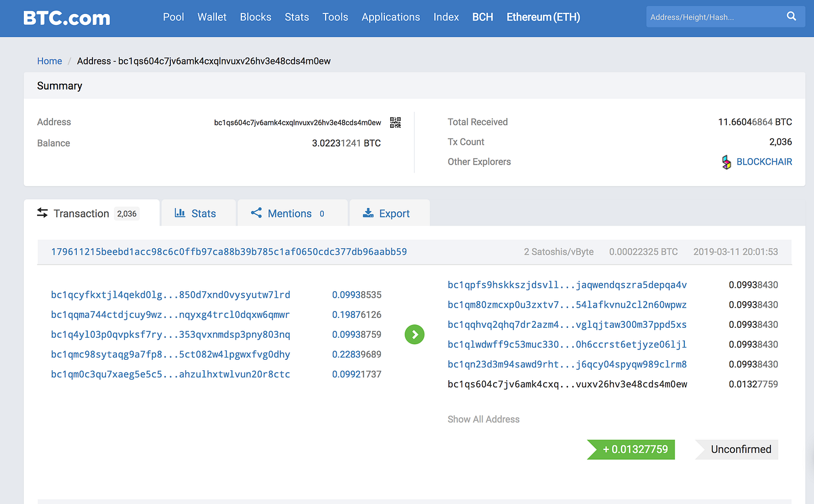Click input amount 0.09938759
This screenshot has height=504, width=814.
pyautogui.click(x=357, y=334)
